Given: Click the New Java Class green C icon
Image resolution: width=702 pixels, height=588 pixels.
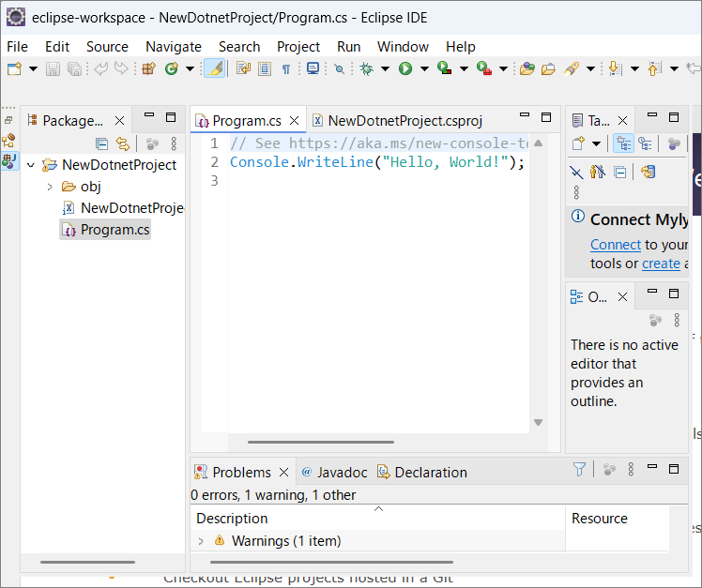Looking at the screenshot, I should (x=172, y=68).
